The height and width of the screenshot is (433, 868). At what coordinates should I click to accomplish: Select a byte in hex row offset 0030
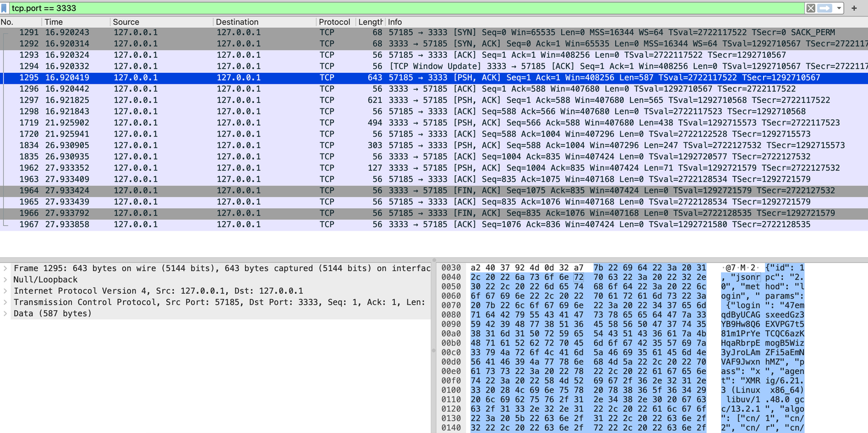pyautogui.click(x=476, y=267)
